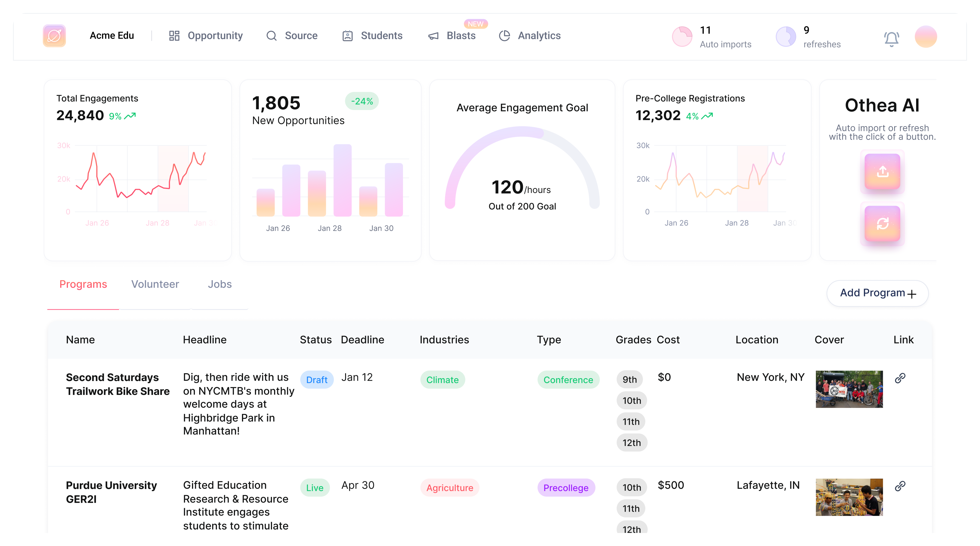Click the Acme Edu planet logo icon

[x=54, y=36]
